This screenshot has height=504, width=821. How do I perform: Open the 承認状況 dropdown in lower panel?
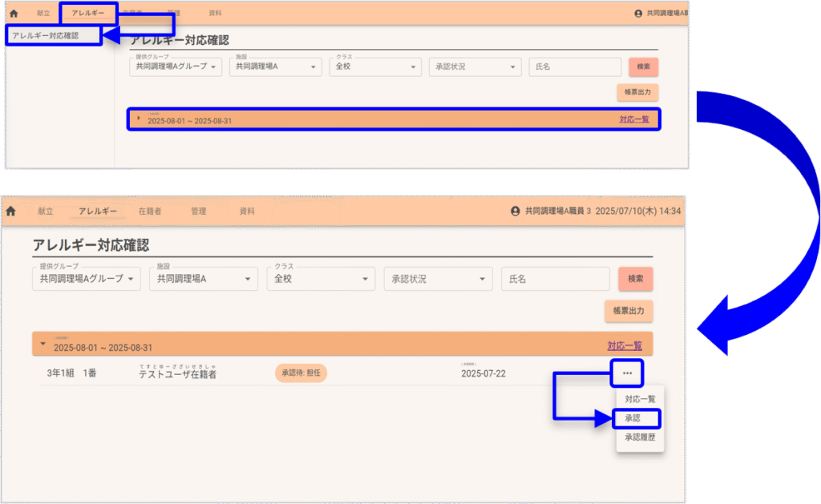pyautogui.click(x=438, y=279)
